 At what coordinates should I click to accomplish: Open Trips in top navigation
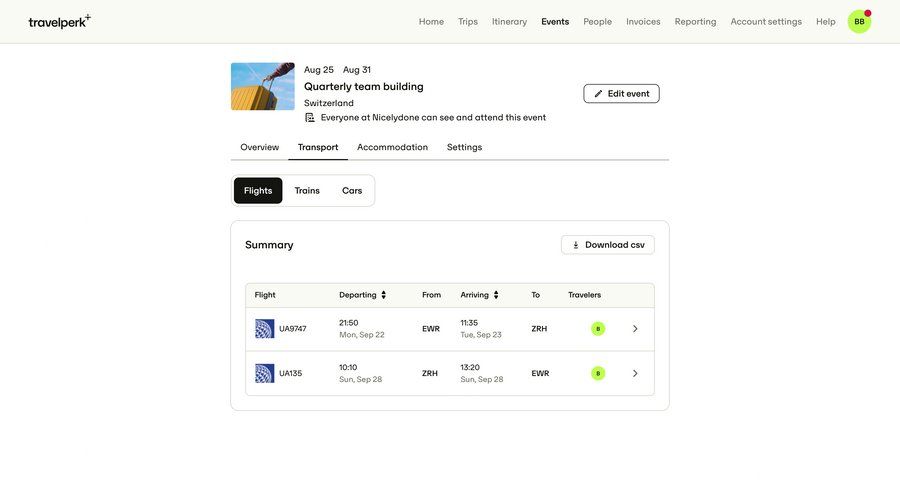pos(468,22)
